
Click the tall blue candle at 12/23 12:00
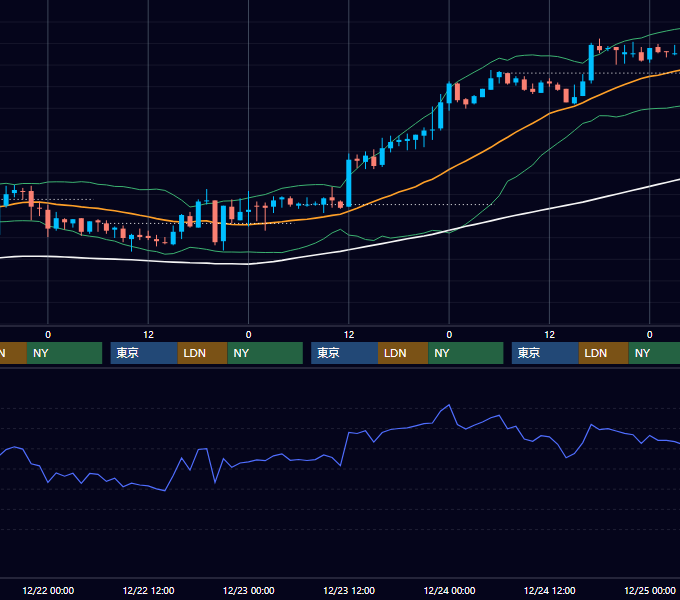click(x=349, y=182)
